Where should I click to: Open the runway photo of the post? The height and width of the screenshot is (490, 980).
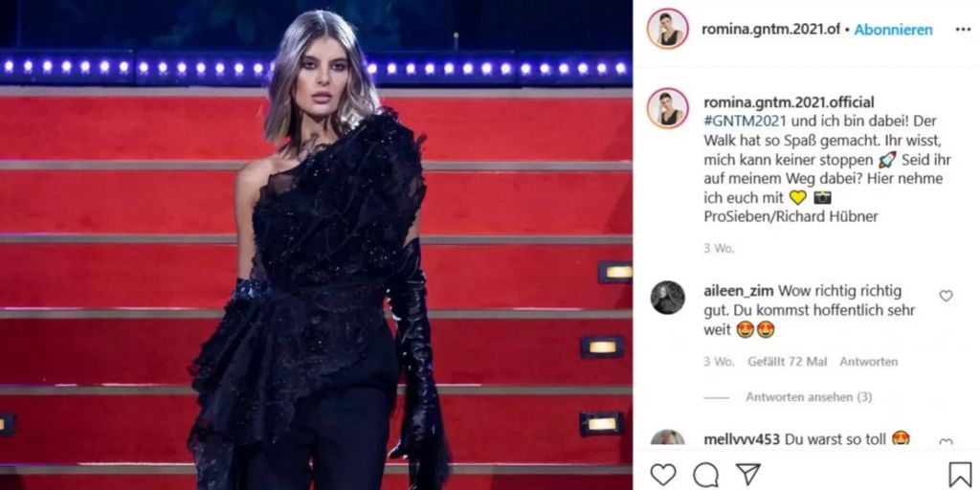click(316, 245)
